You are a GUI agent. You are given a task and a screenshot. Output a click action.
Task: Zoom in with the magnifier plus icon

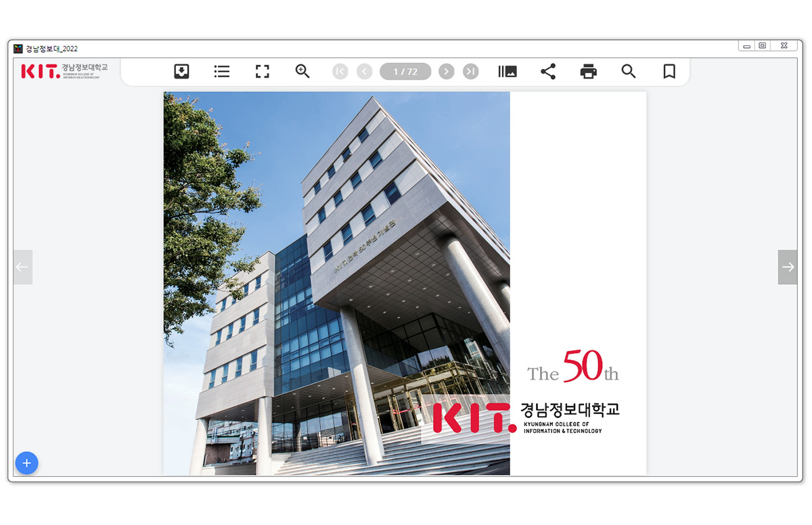tap(302, 72)
